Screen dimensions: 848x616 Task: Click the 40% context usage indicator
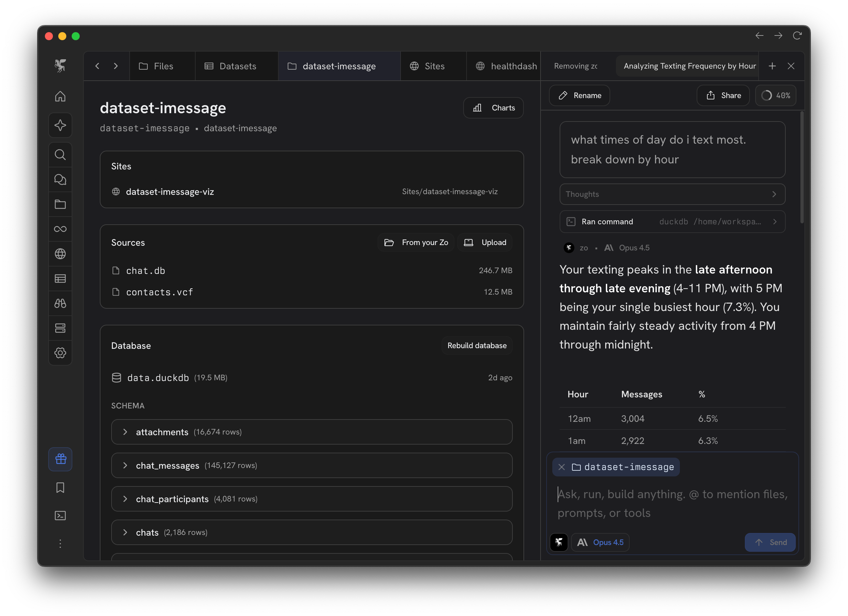pos(775,95)
